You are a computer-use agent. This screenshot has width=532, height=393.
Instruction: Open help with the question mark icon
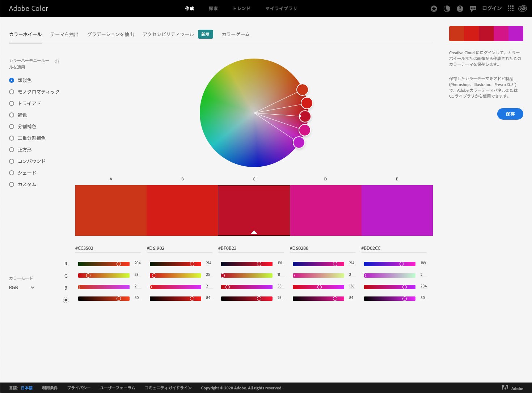(x=460, y=9)
